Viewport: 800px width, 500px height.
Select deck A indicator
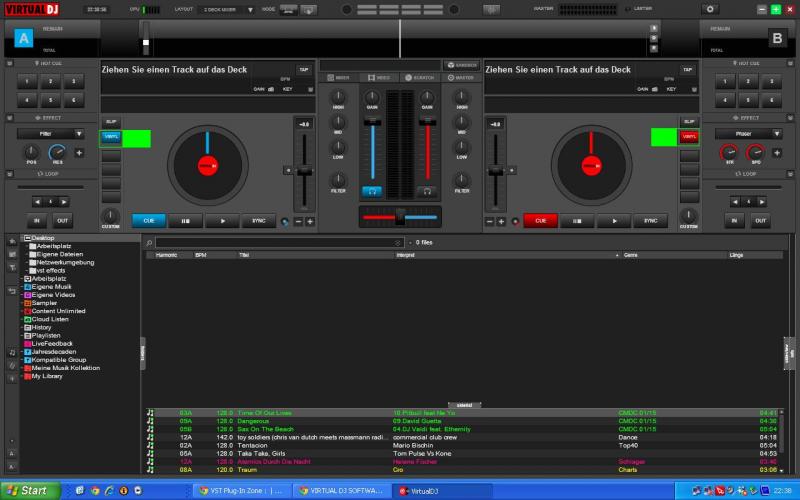click(x=23, y=38)
